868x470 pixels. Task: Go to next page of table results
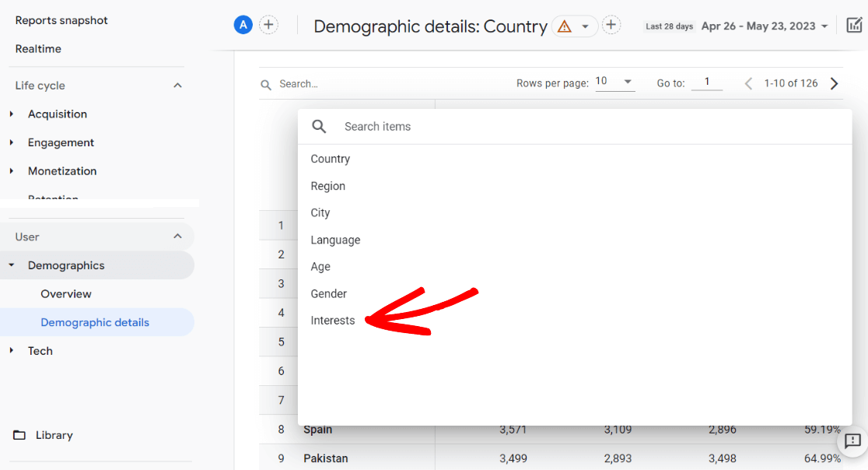[835, 83]
